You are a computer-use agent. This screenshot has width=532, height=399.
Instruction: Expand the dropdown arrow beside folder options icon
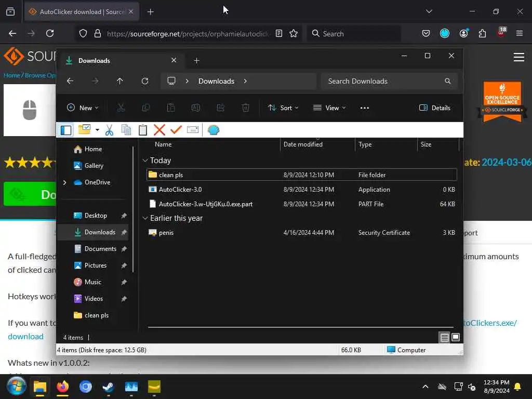pos(97,130)
